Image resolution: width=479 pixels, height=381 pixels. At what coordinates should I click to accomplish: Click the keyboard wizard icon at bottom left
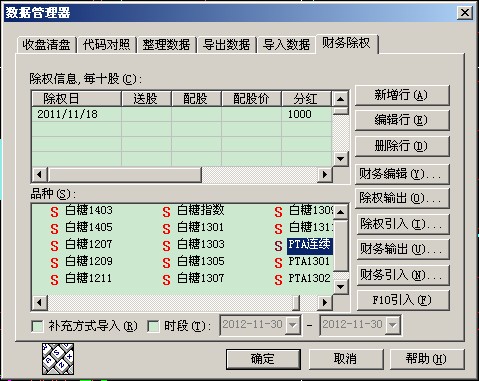click(58, 359)
